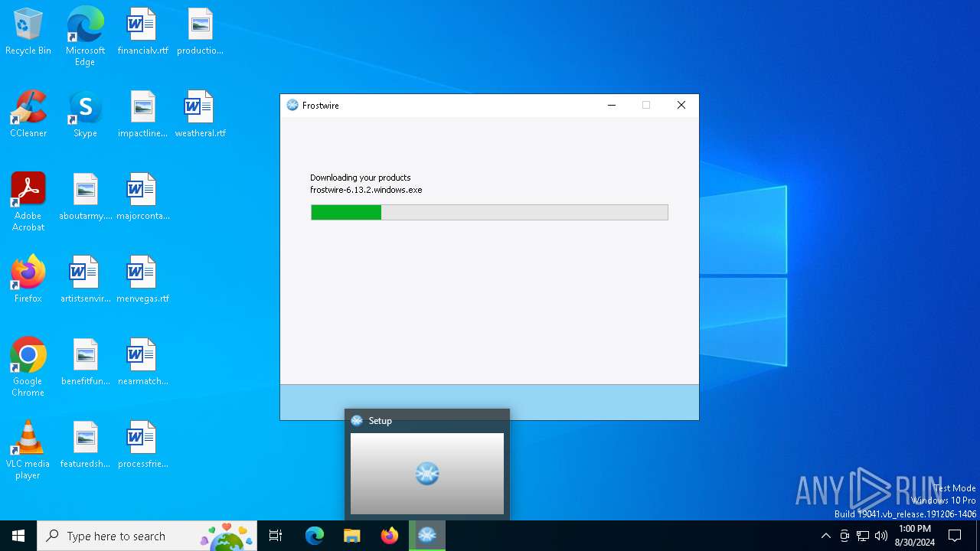Image resolution: width=980 pixels, height=551 pixels.
Task: Open VLC media player desktop shortcut
Action: click(x=28, y=450)
